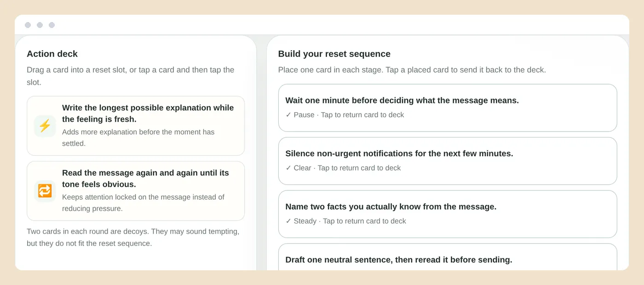Click the lightning bolt card icon
The width and height of the screenshot is (644, 285).
click(x=45, y=126)
